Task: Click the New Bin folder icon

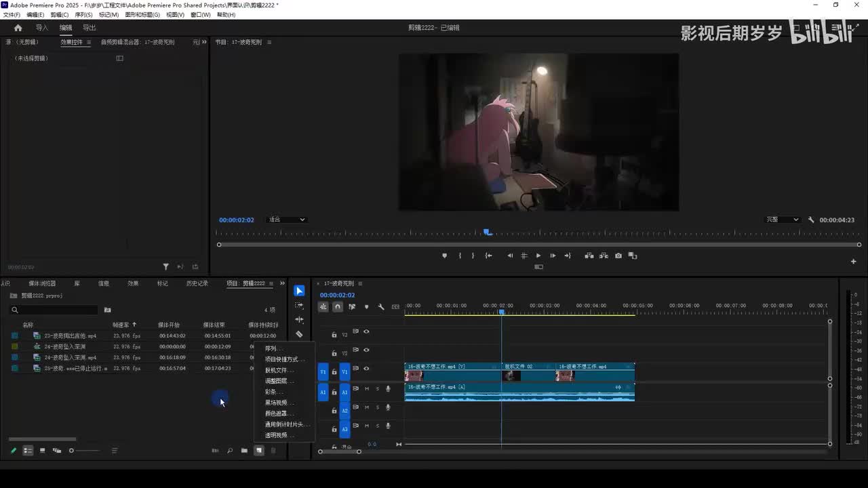Action: tap(244, 451)
